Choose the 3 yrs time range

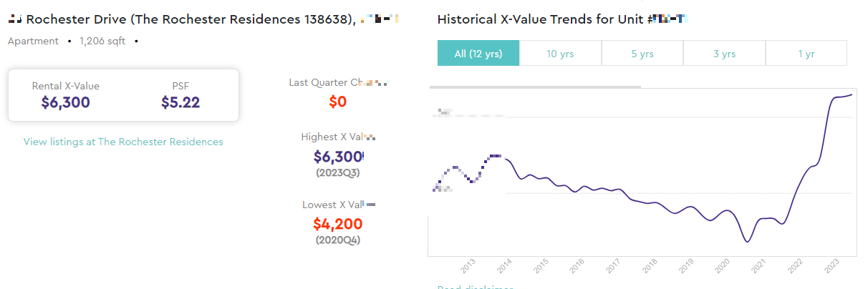[x=724, y=54]
